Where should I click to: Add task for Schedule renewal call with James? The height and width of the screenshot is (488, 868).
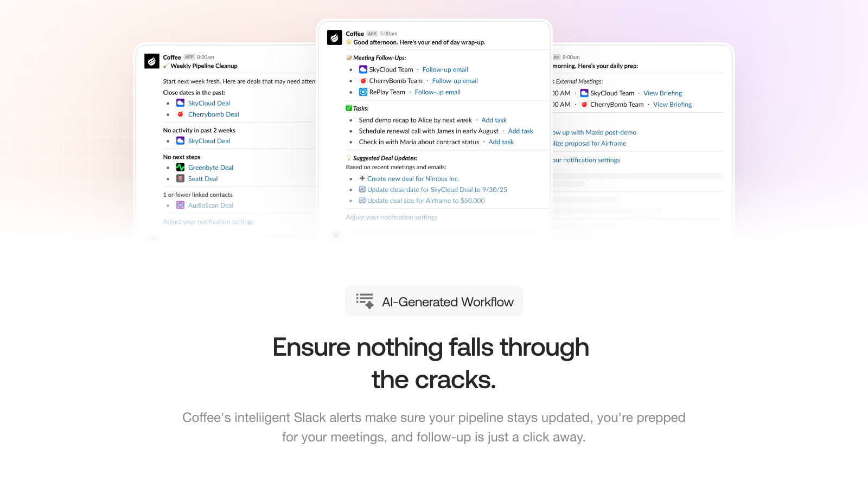(520, 131)
